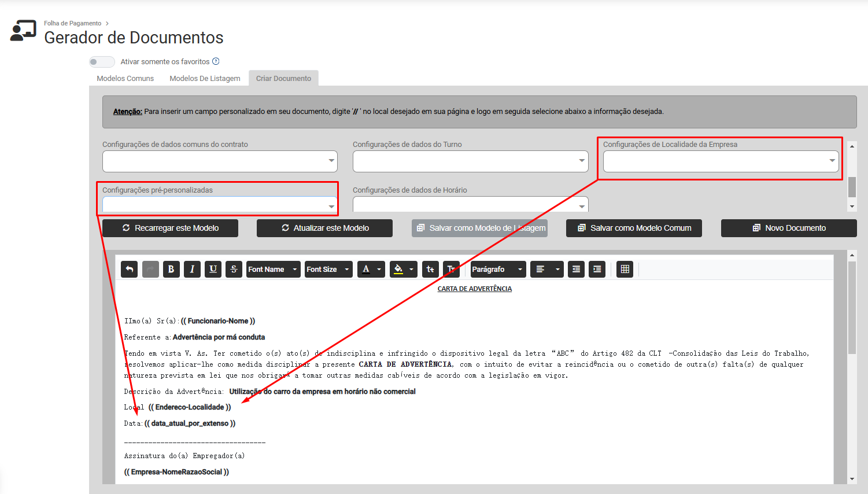Screen dimensions: 868x494
Task: Decrease paragraph indent
Action: [x=576, y=269]
